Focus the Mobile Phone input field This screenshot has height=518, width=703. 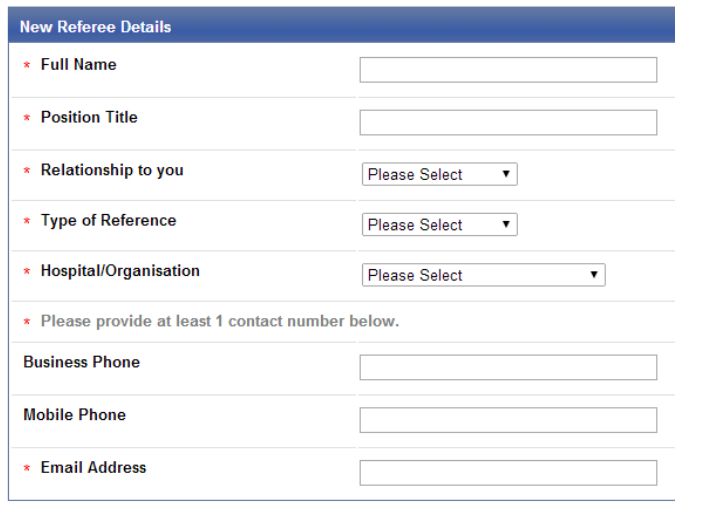click(508, 420)
